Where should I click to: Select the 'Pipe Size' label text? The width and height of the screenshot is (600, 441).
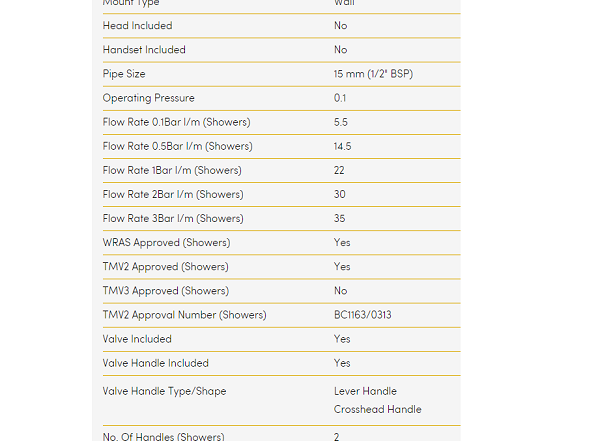125,74
